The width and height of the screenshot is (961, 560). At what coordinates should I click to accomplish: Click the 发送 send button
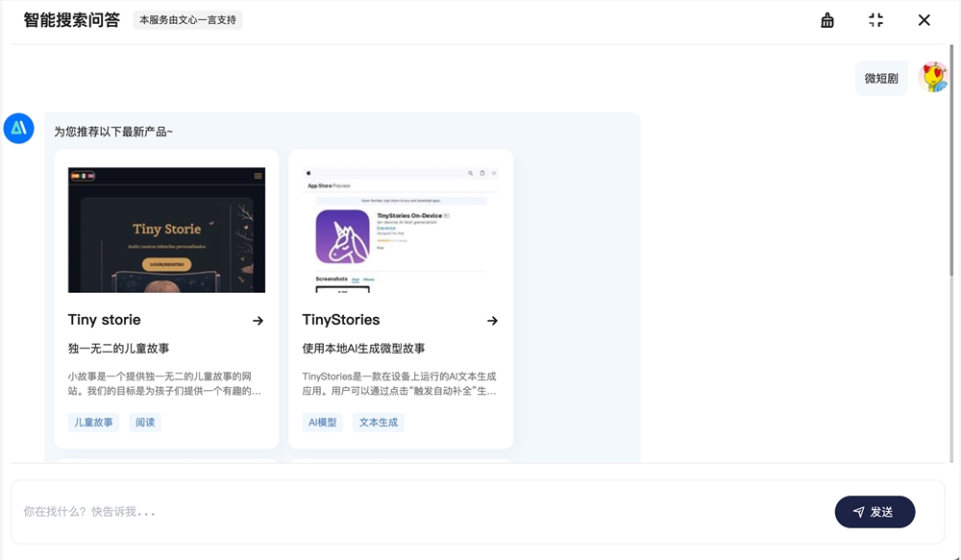[x=875, y=512]
